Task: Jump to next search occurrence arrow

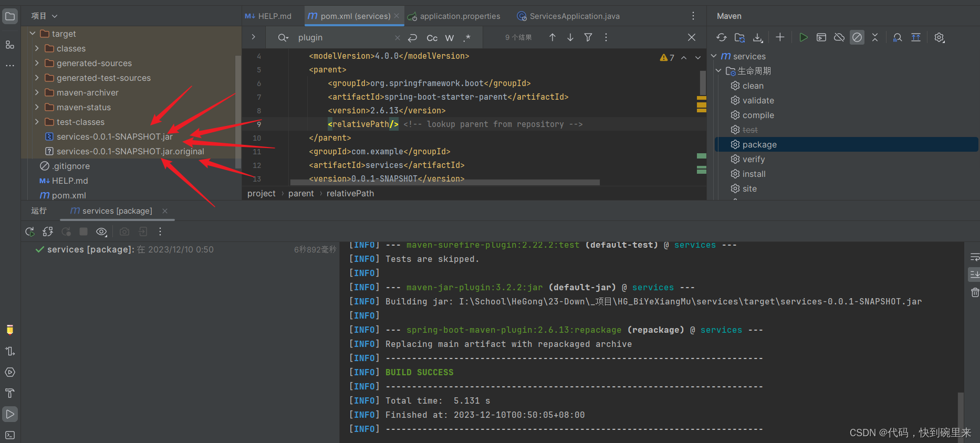Action: (570, 37)
